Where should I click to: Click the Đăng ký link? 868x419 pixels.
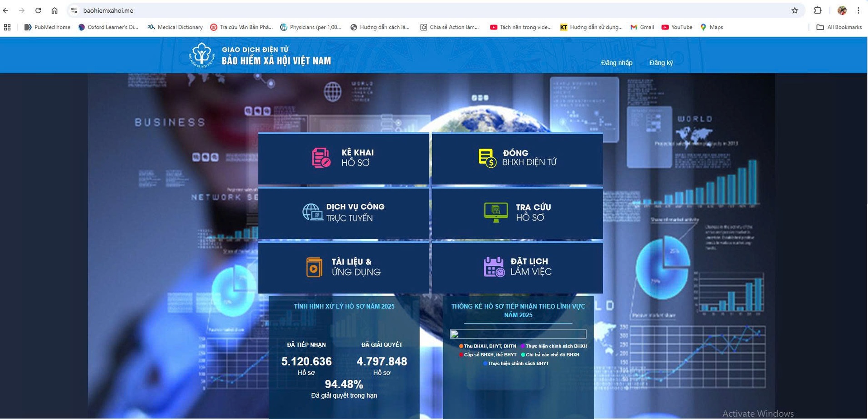660,63
